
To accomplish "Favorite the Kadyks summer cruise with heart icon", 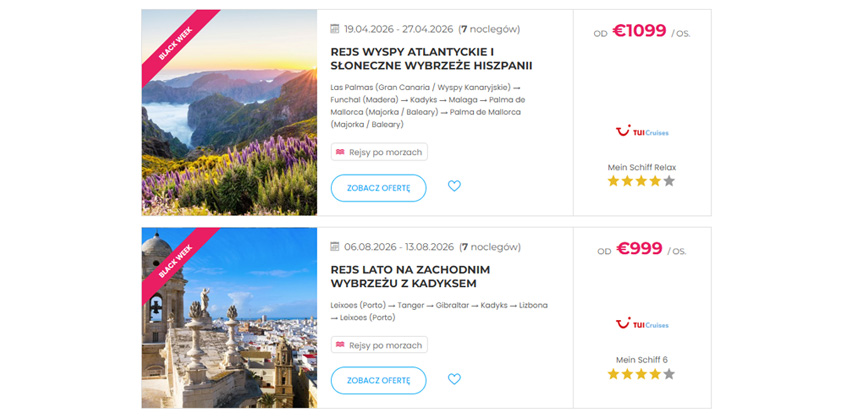I will [x=454, y=379].
